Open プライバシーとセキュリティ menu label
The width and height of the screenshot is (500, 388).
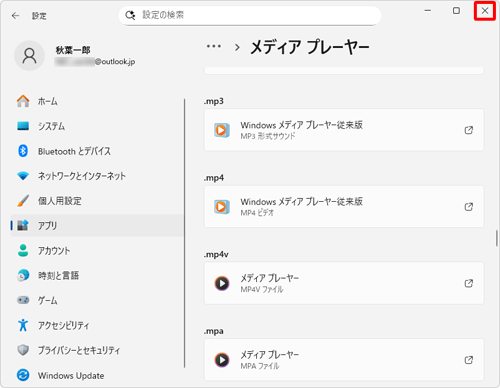[x=79, y=350]
